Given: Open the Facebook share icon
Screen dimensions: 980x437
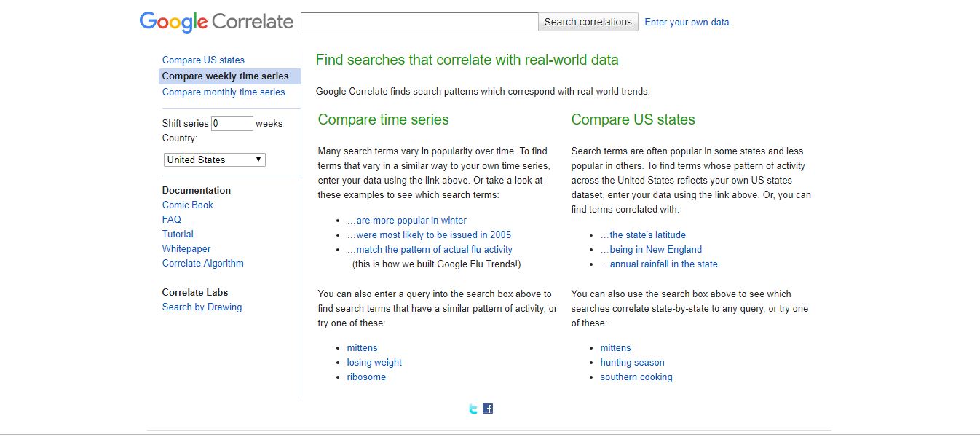Looking at the screenshot, I should pos(488,409).
